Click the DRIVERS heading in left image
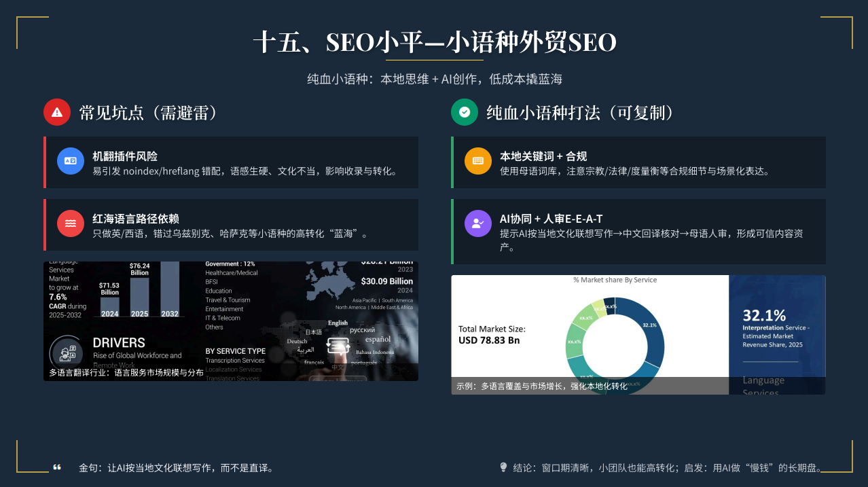The width and height of the screenshot is (868, 487). click(119, 343)
